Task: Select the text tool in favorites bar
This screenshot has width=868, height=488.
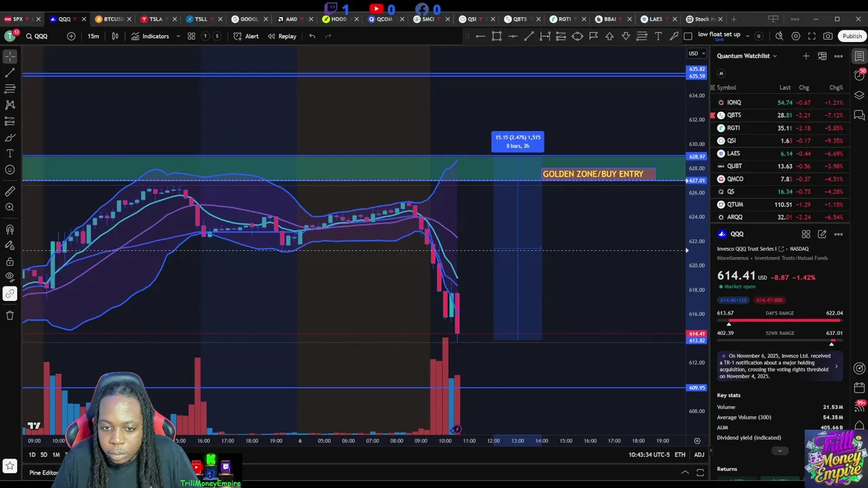Action: pyautogui.click(x=658, y=36)
